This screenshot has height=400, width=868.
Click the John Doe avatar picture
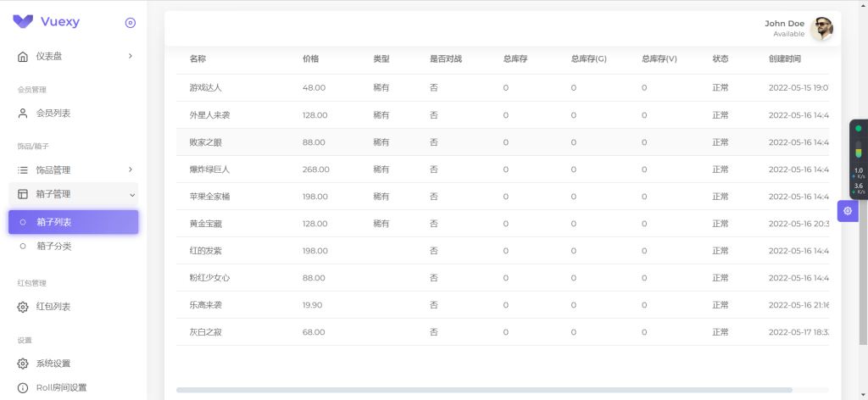(821, 29)
